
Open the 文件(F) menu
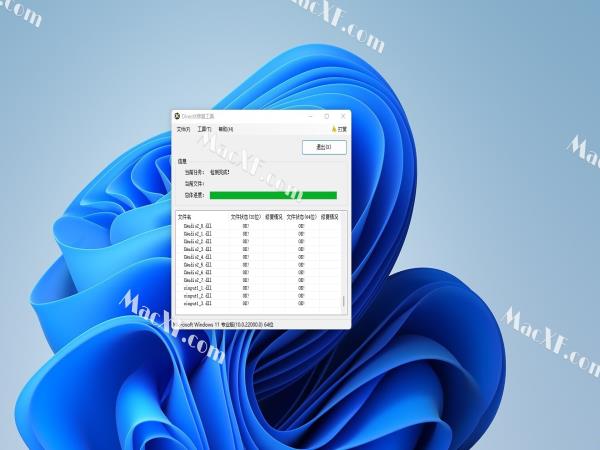point(183,129)
